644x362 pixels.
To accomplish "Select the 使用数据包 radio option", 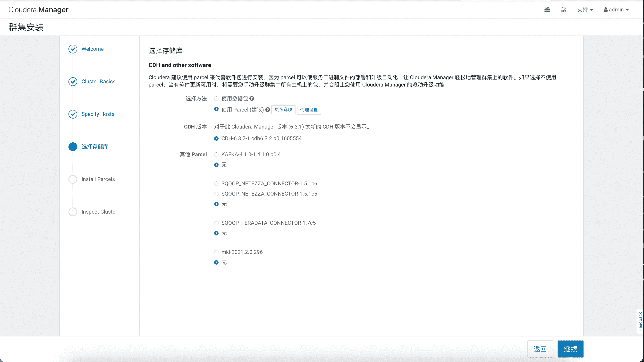I will point(216,99).
